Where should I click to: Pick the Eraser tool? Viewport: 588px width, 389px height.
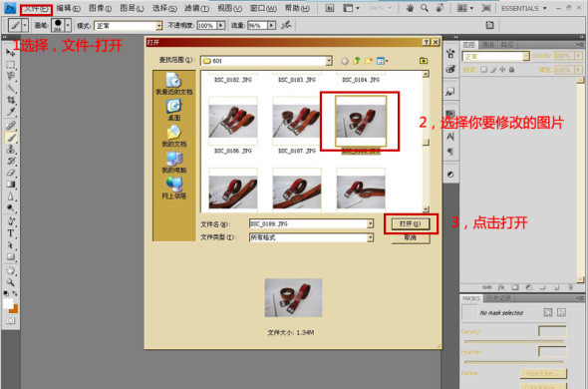pyautogui.click(x=11, y=173)
